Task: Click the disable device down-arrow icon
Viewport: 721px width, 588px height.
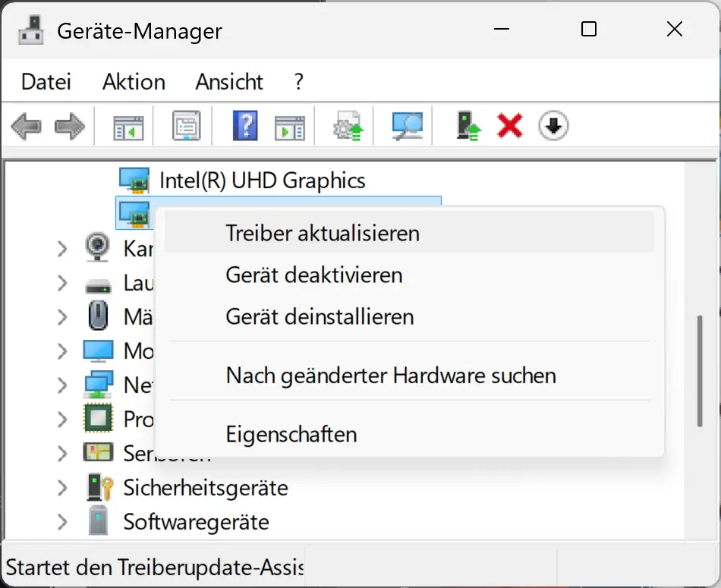Action: pos(553,126)
